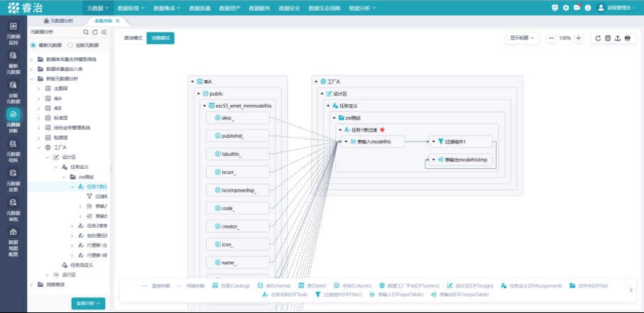Click the plus button to zoom in
644x313 pixels.
tap(579, 38)
